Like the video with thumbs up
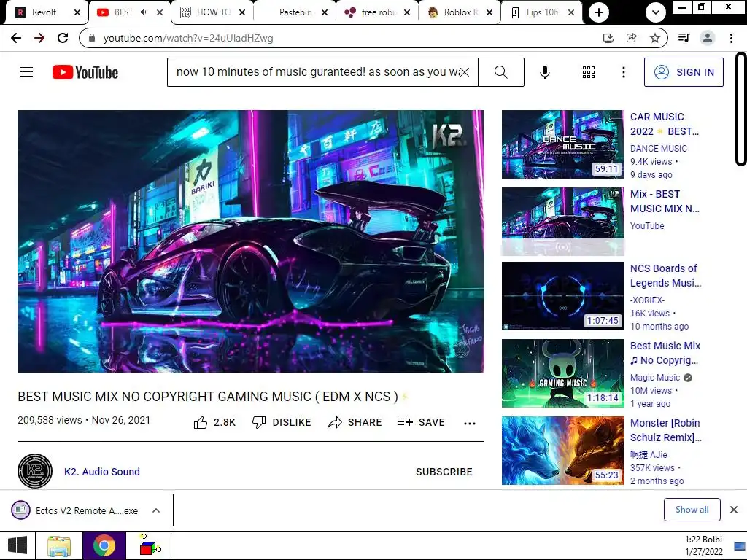Viewport: 747px width, 560px height. [x=214, y=422]
